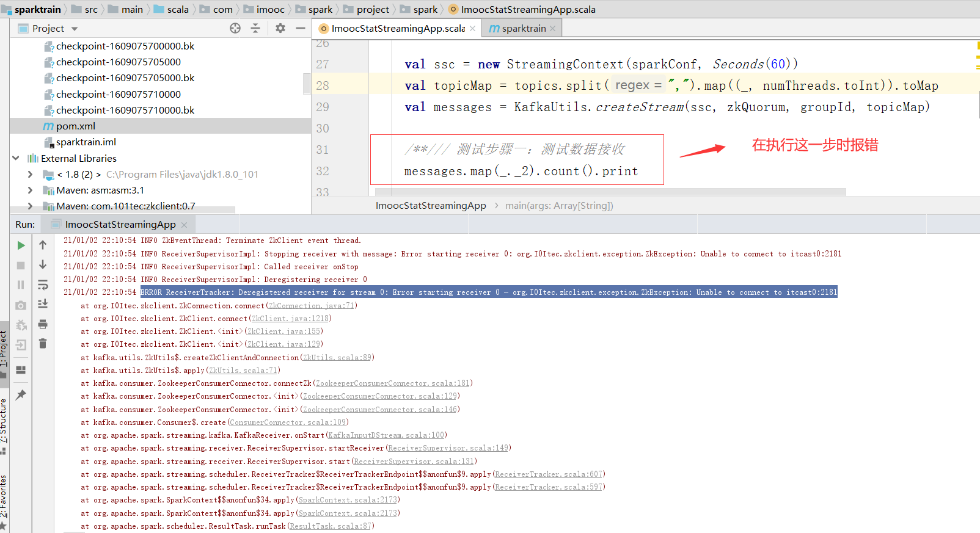Expand the Maven: com.101tec:zkclient:0.7 node
Image resolution: width=980 pixels, height=533 pixels.
(x=30, y=206)
